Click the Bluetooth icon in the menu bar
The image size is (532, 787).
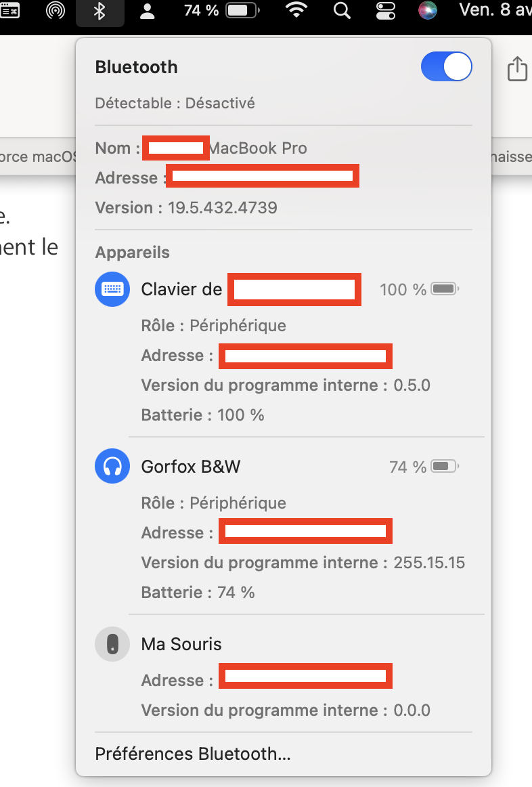click(99, 11)
